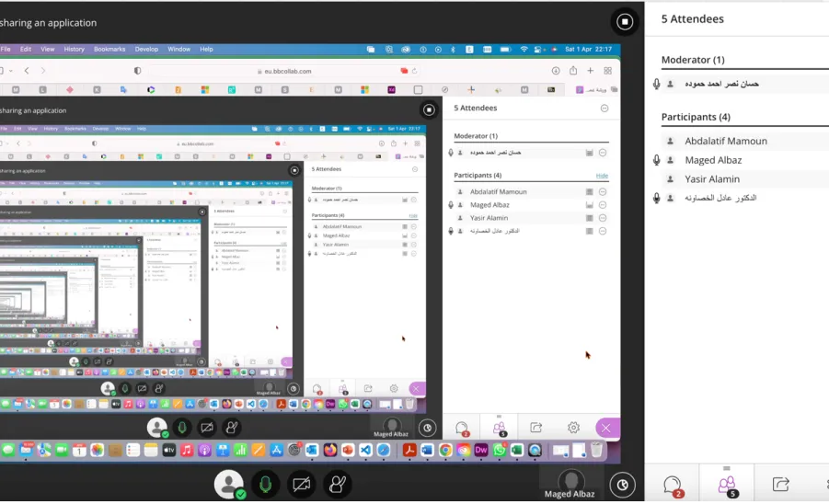Open the Bookmarks menu in menu bar
The image size is (829, 504).
[109, 49]
